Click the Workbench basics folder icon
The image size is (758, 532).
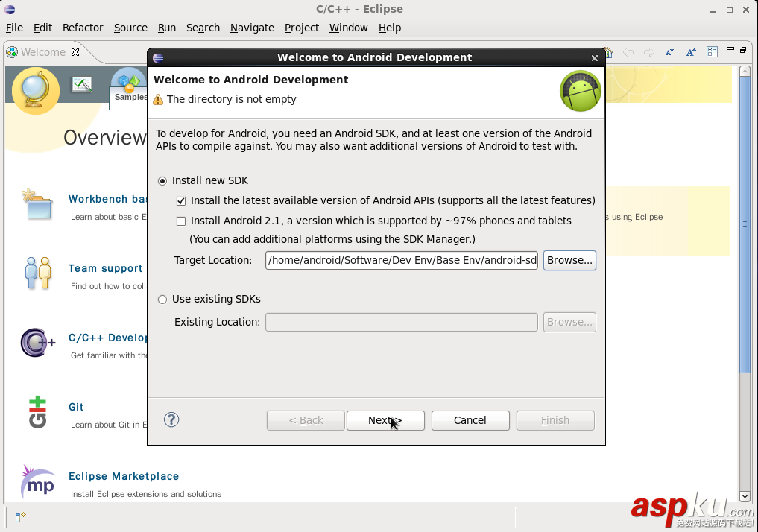coord(37,204)
